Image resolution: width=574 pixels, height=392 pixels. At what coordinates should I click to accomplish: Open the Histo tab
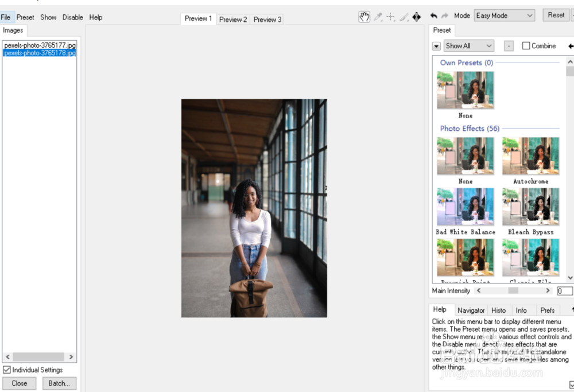click(499, 311)
